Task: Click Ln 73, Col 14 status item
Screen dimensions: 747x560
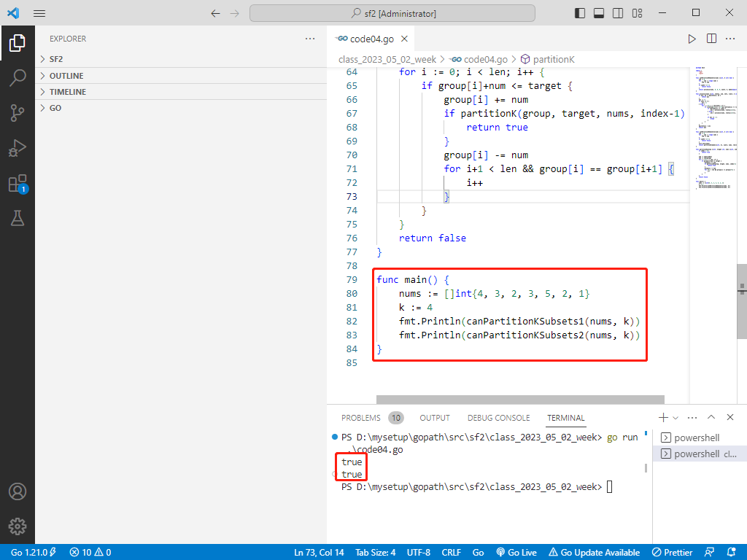Action: point(319,552)
